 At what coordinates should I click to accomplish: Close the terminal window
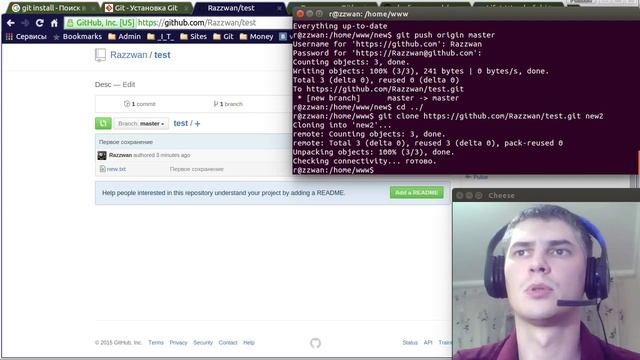point(300,14)
